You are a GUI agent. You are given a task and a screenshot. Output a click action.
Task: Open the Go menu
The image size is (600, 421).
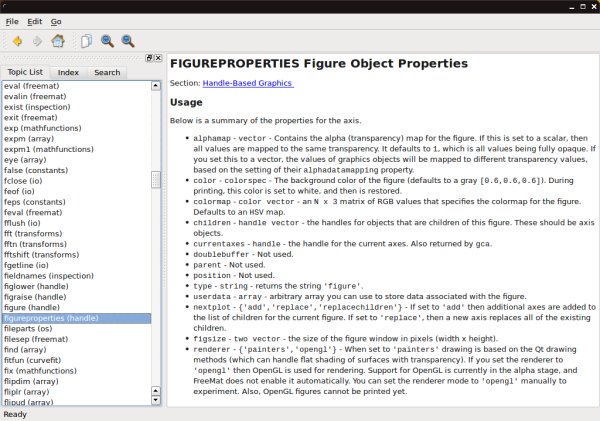[x=56, y=22]
